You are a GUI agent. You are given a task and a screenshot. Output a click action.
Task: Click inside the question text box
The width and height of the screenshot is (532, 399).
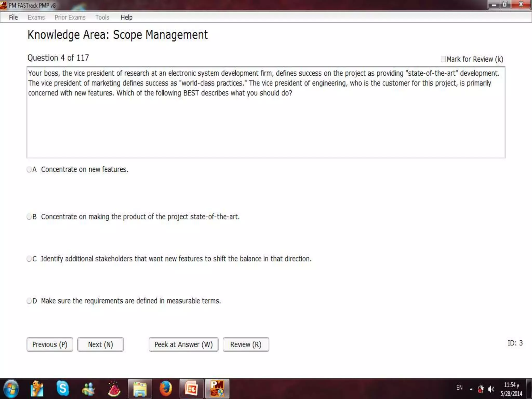[x=266, y=112]
